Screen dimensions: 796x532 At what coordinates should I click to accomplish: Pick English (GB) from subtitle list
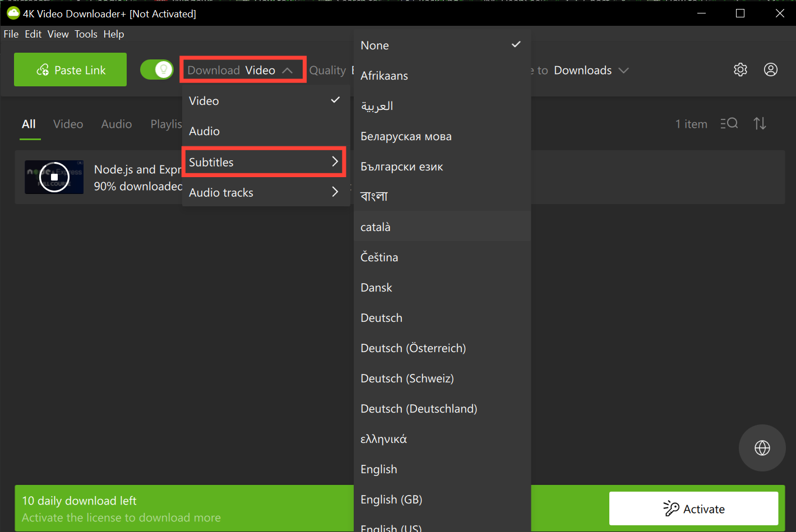coord(391,499)
